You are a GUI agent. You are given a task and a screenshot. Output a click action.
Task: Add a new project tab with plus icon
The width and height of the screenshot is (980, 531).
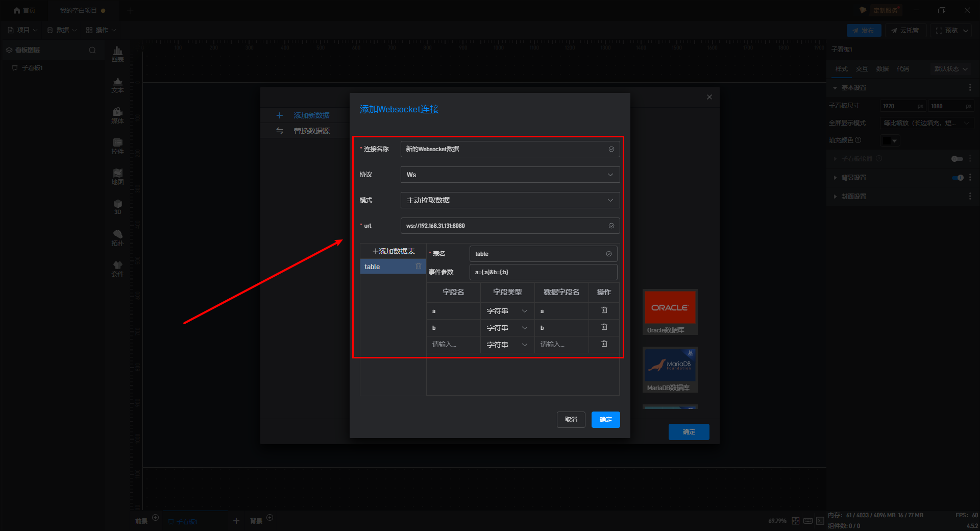pos(130,10)
